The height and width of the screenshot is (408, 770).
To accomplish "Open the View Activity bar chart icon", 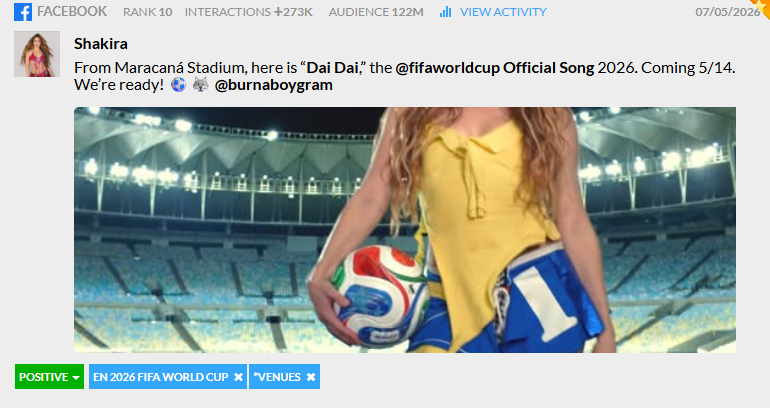I will coord(445,12).
